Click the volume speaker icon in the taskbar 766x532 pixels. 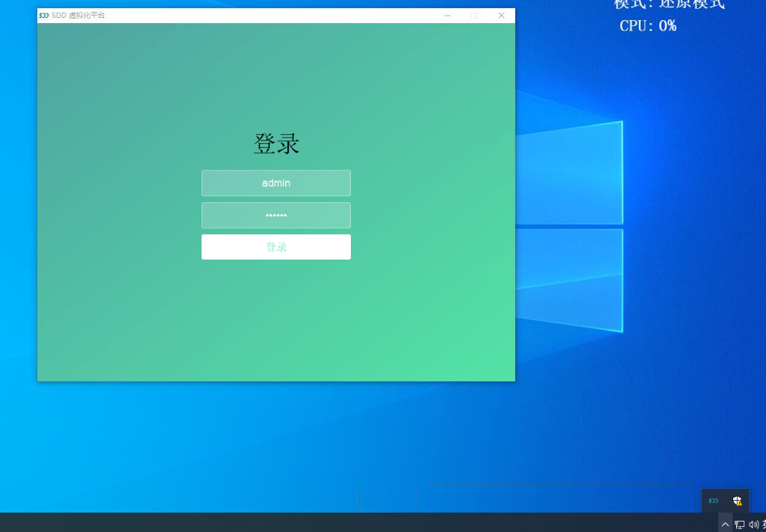(753, 525)
